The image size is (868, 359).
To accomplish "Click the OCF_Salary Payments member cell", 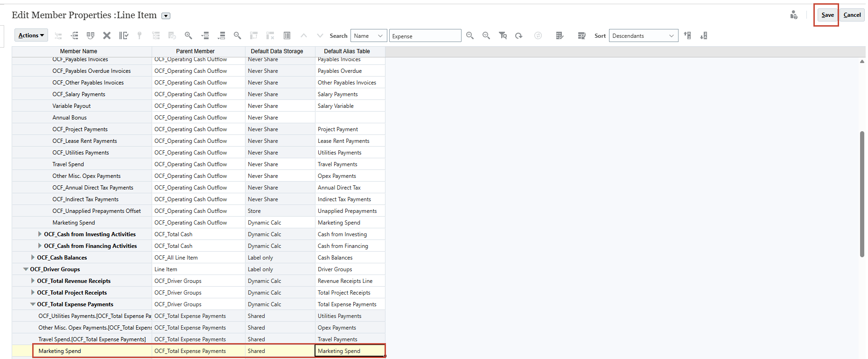I will coord(82,94).
